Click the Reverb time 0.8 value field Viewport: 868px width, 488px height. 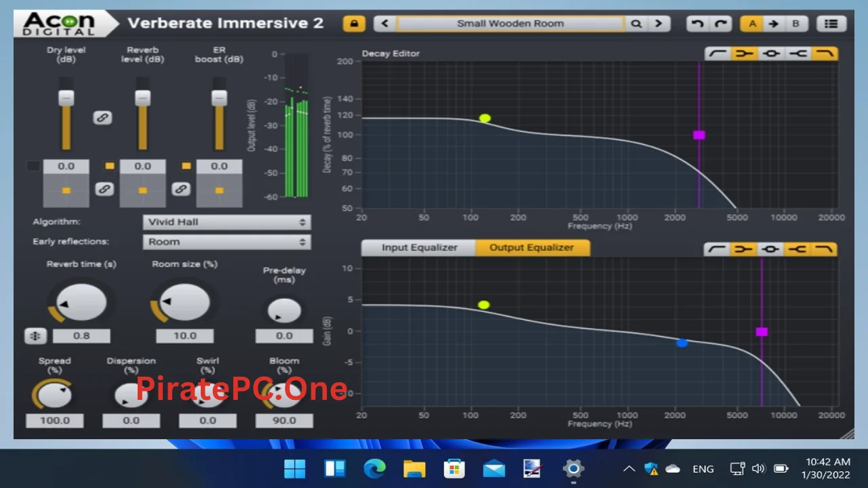click(81, 335)
